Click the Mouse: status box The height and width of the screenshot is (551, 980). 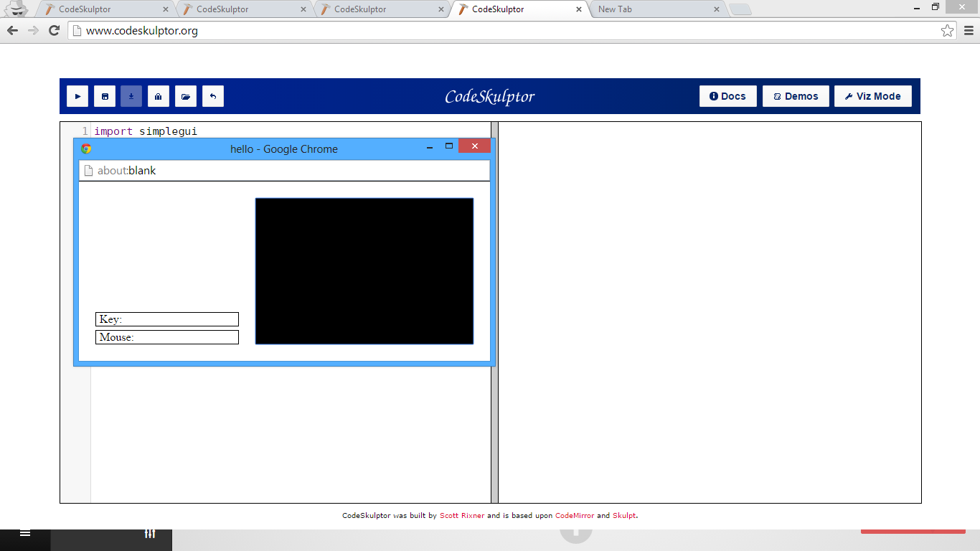click(x=167, y=337)
